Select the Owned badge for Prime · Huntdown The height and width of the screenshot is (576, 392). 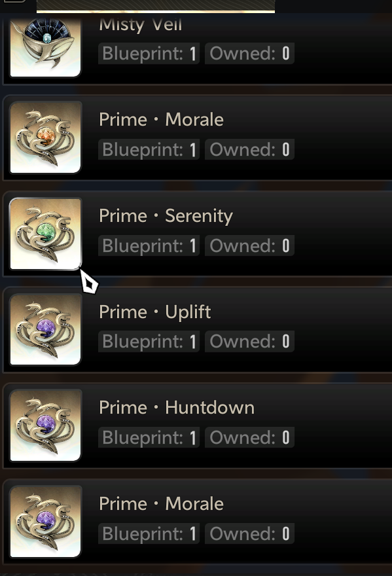click(249, 437)
